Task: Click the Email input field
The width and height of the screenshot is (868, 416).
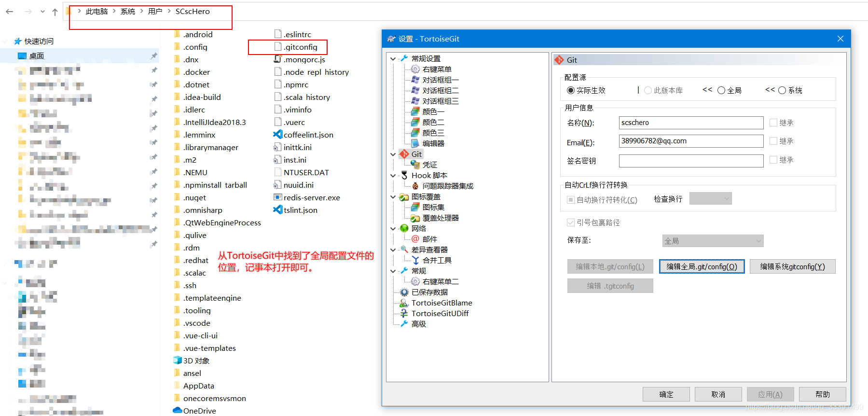Action: pyautogui.click(x=691, y=141)
